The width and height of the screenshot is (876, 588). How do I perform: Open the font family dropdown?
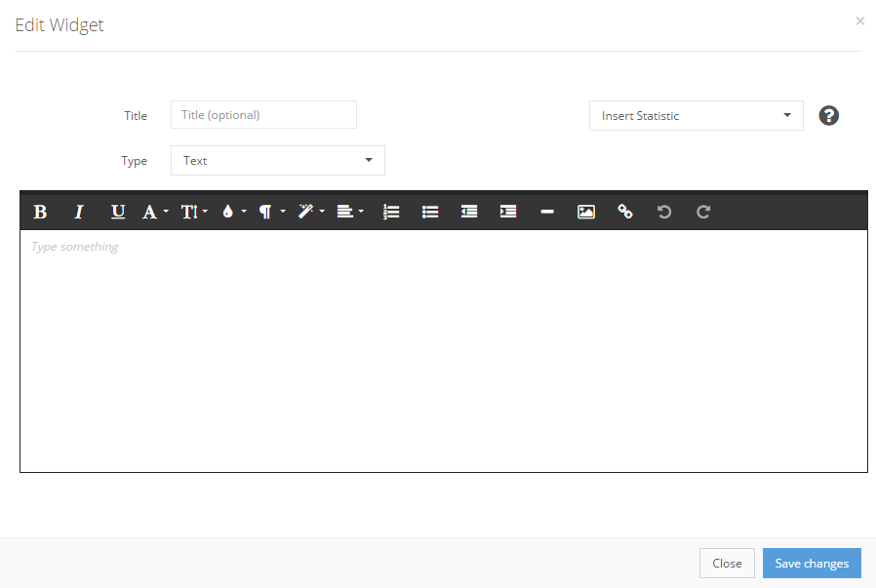click(x=155, y=212)
